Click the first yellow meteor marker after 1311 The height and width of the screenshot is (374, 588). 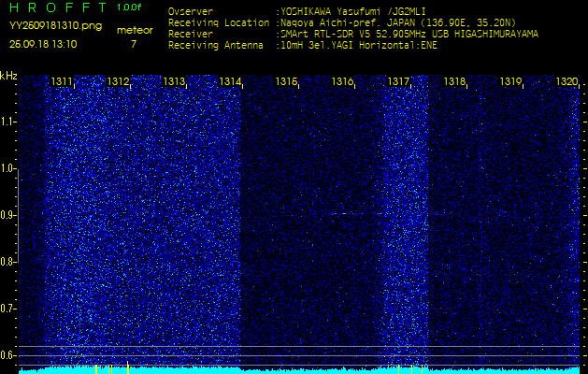point(96,369)
